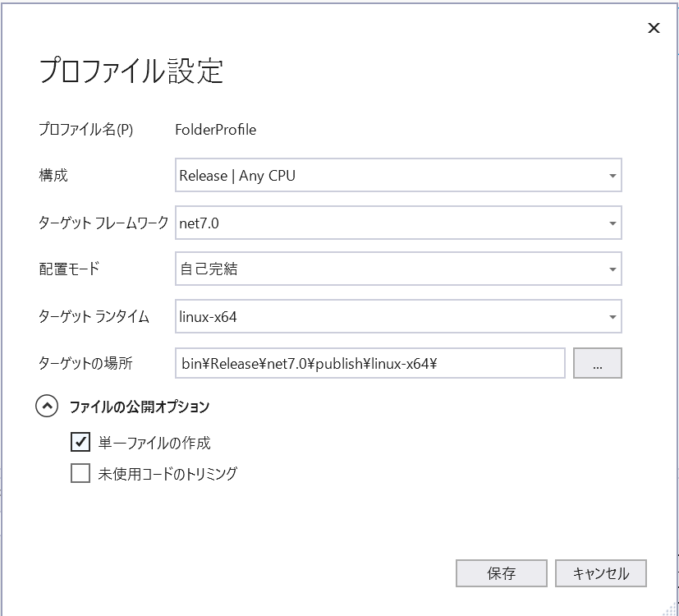This screenshot has width=679, height=616.
Task: Click the ターゲットの場所 label
Action: (85, 363)
